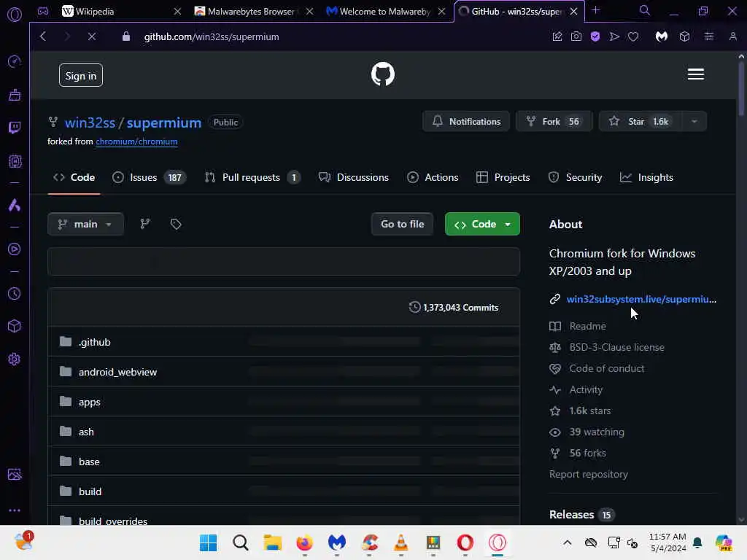The width and height of the screenshot is (747, 560).
Task: Open the GitHub logo home link
Action: click(x=382, y=74)
